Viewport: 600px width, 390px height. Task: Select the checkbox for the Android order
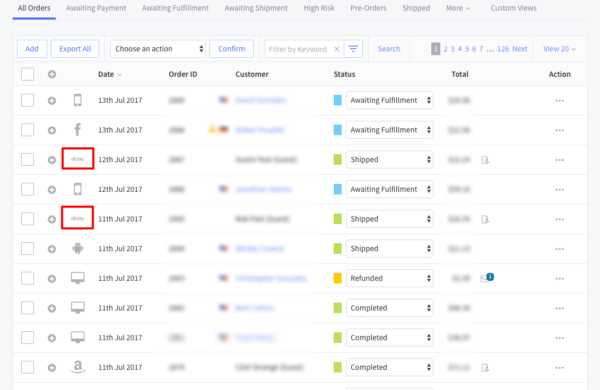click(x=28, y=248)
